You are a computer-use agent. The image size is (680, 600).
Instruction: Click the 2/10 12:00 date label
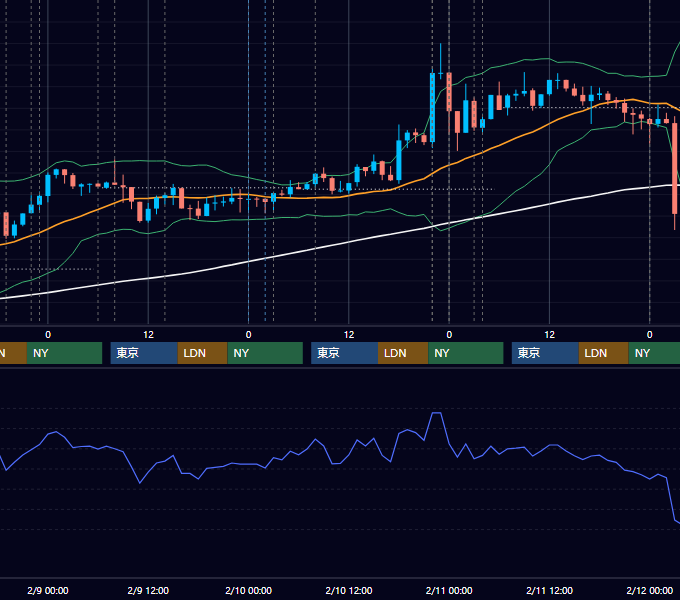click(x=349, y=590)
